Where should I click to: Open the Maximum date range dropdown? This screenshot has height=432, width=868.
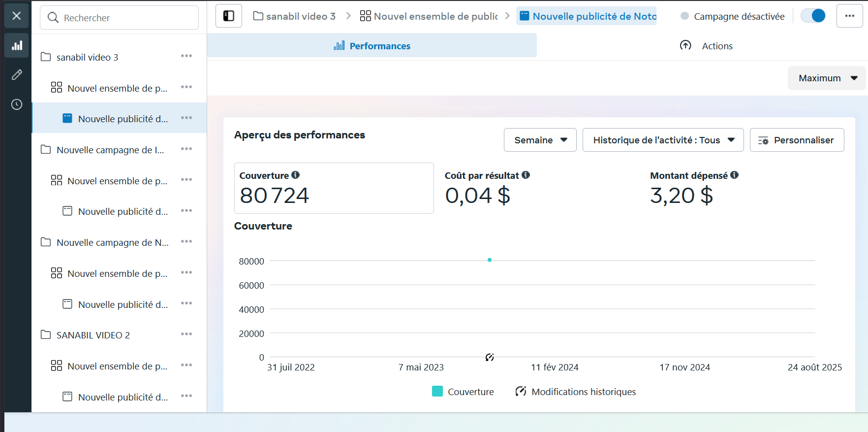827,78
